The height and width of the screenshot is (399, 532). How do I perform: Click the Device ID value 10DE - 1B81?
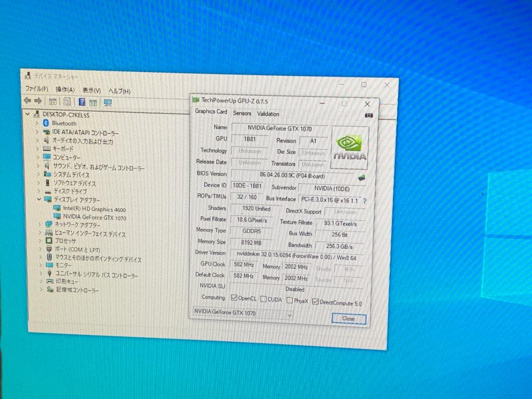[247, 186]
